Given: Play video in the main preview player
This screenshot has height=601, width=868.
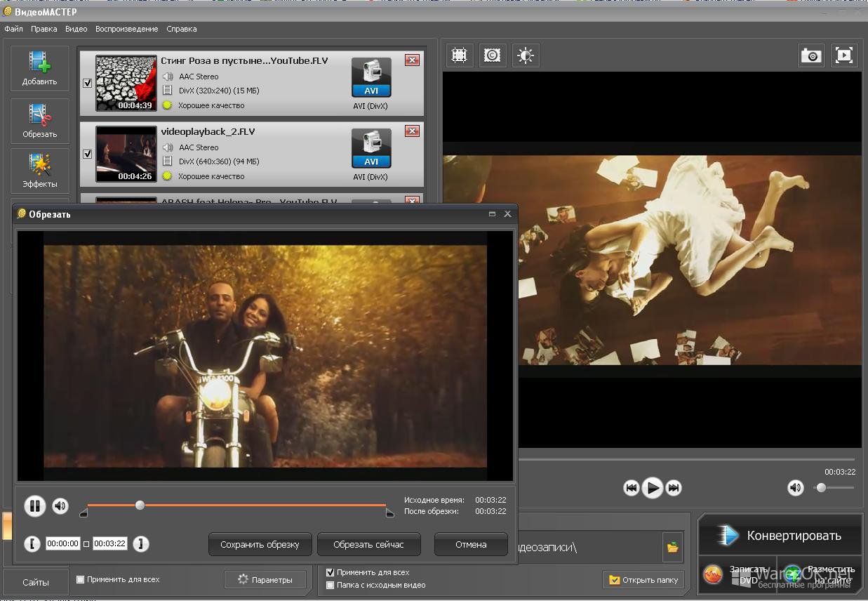Looking at the screenshot, I should click(653, 488).
